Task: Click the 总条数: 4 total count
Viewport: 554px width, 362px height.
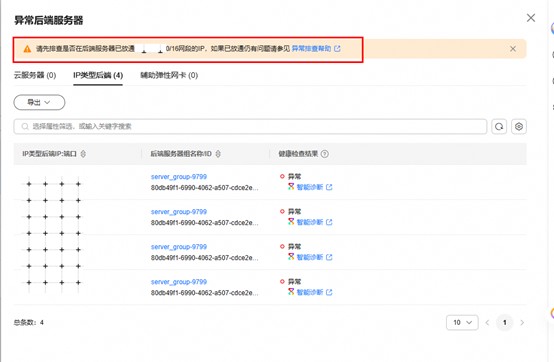Action: [29, 322]
